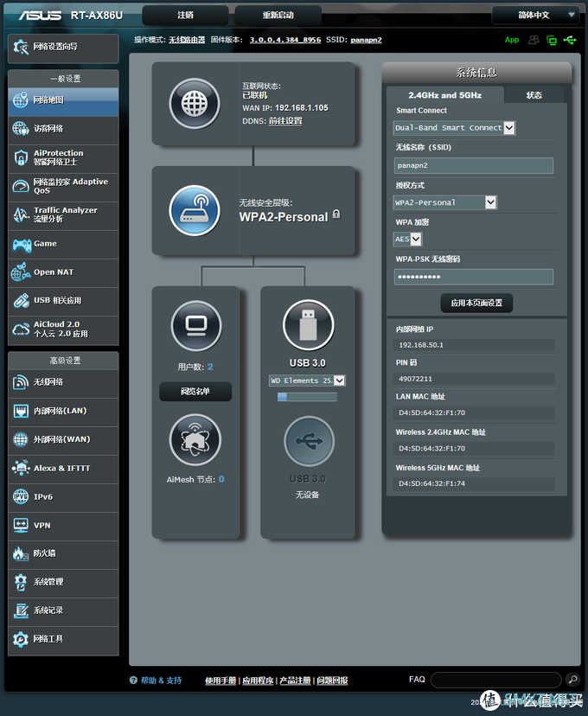Open 应用程序 utility link

click(x=258, y=681)
